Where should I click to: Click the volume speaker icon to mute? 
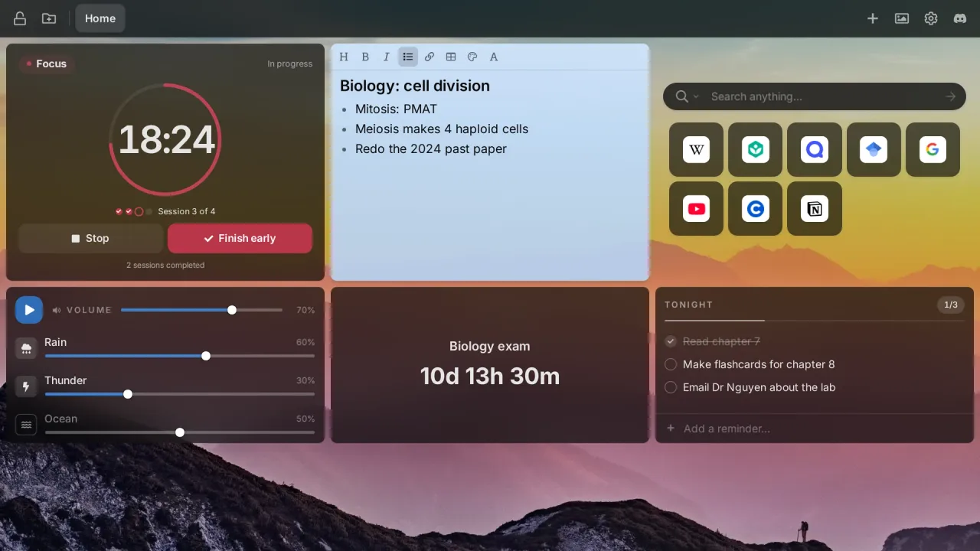point(57,310)
